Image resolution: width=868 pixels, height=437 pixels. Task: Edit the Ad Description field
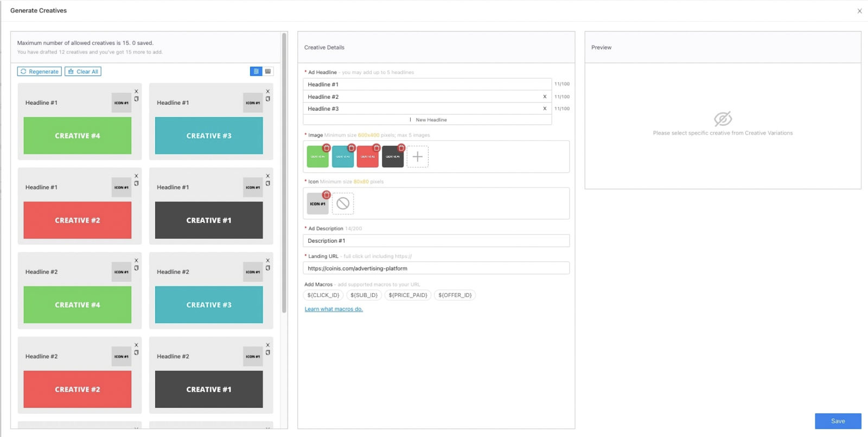[436, 240]
